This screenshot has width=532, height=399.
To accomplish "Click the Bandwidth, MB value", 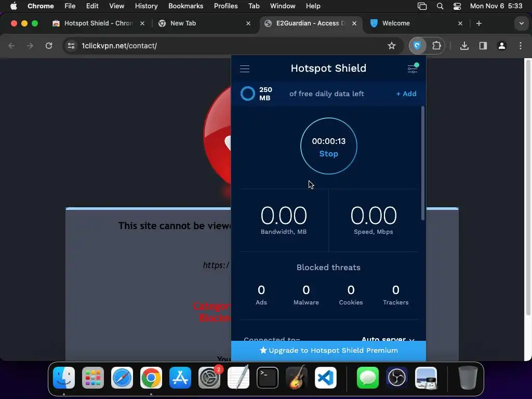I will [x=284, y=216].
